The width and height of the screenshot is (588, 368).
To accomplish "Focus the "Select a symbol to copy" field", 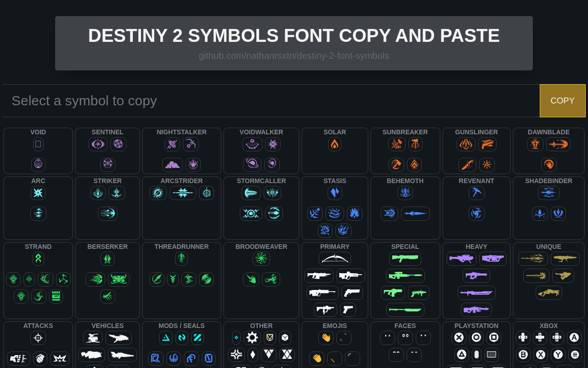I will [271, 101].
